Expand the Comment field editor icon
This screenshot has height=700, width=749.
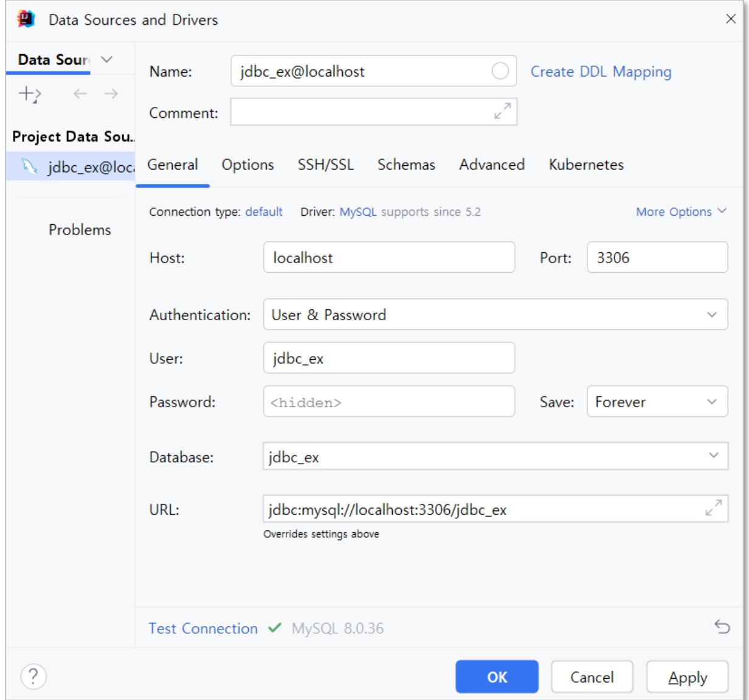click(502, 111)
